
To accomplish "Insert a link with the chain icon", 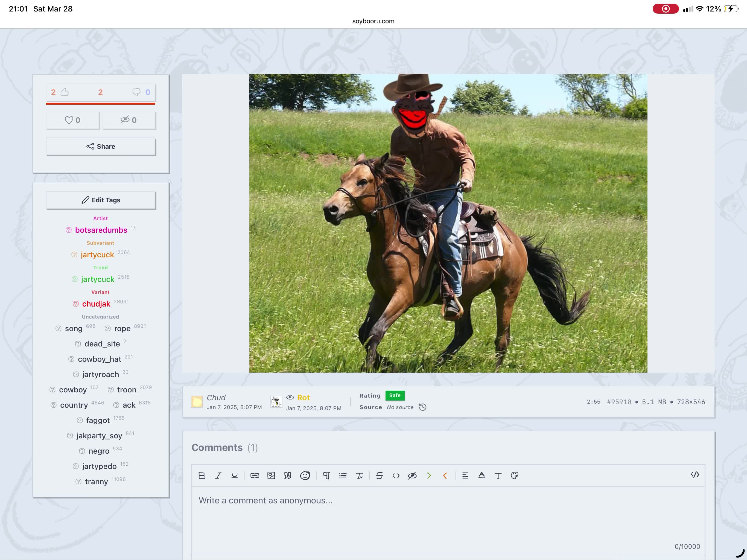I will pyautogui.click(x=255, y=476).
